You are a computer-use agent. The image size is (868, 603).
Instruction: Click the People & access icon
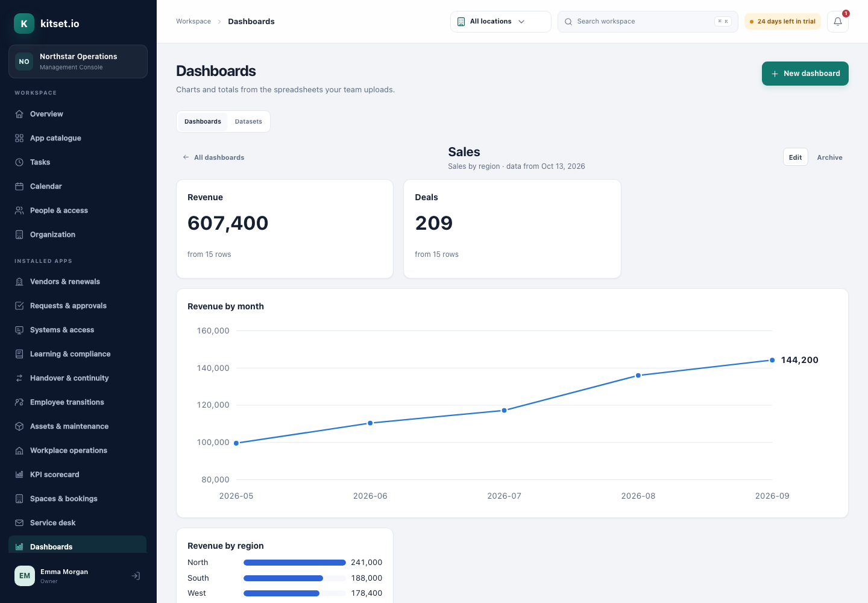tap(19, 210)
